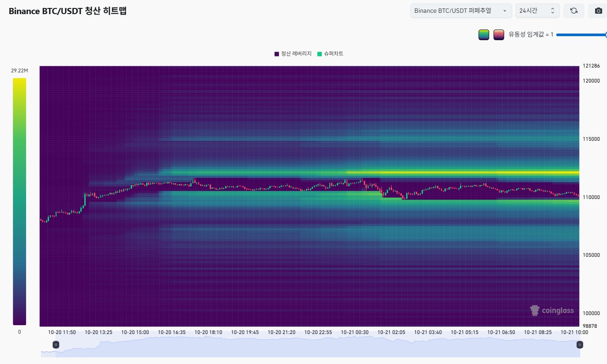Open the 24시간 time range dropdown
Screen dimensions: 607x364
click(537, 11)
